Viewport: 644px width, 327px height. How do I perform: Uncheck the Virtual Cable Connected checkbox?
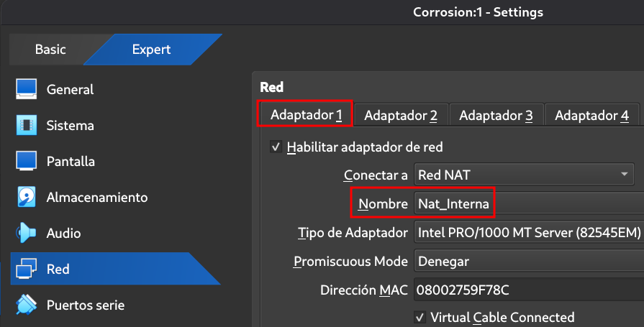[x=419, y=317]
